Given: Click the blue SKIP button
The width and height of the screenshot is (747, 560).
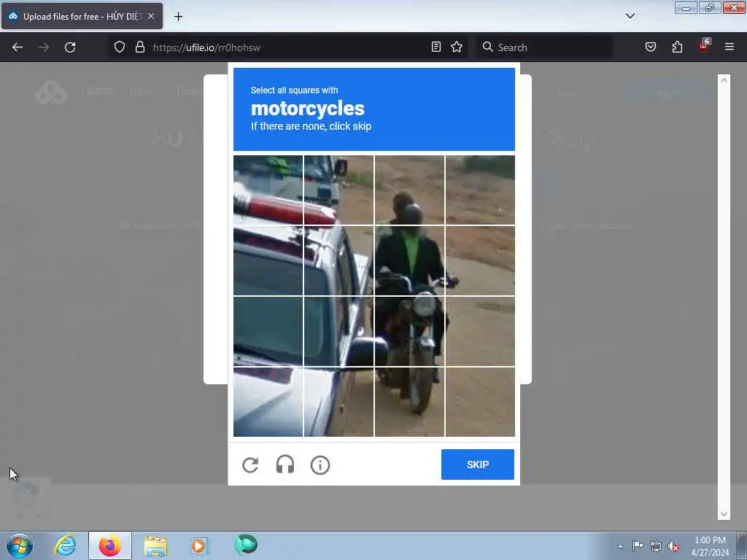Looking at the screenshot, I should pos(477,464).
